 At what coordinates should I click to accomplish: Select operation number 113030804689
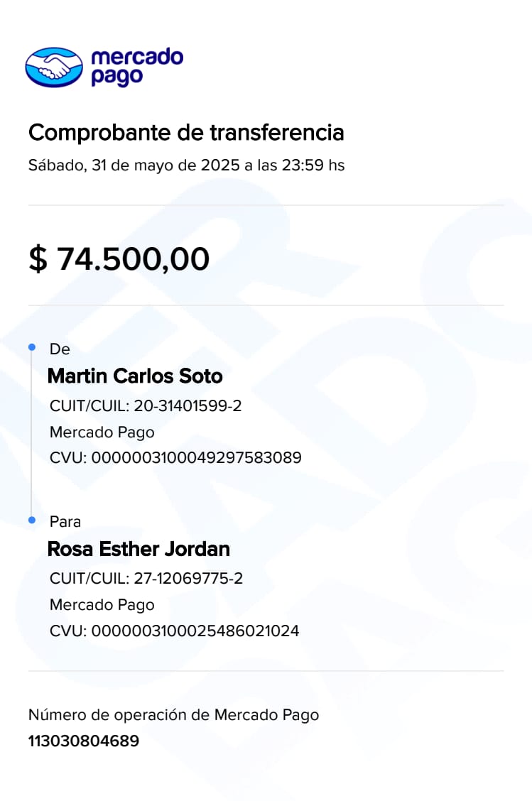click(x=84, y=741)
